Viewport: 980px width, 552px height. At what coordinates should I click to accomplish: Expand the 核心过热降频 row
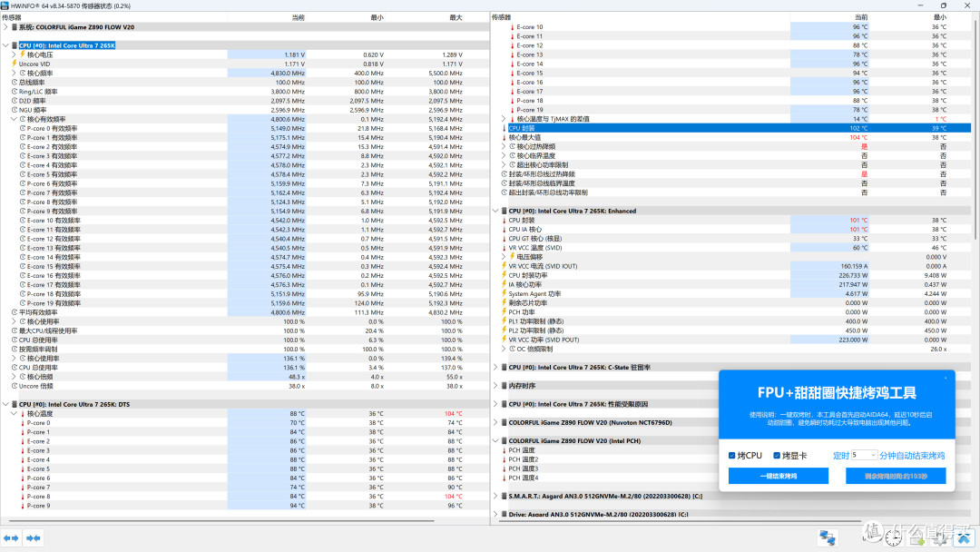tap(504, 146)
